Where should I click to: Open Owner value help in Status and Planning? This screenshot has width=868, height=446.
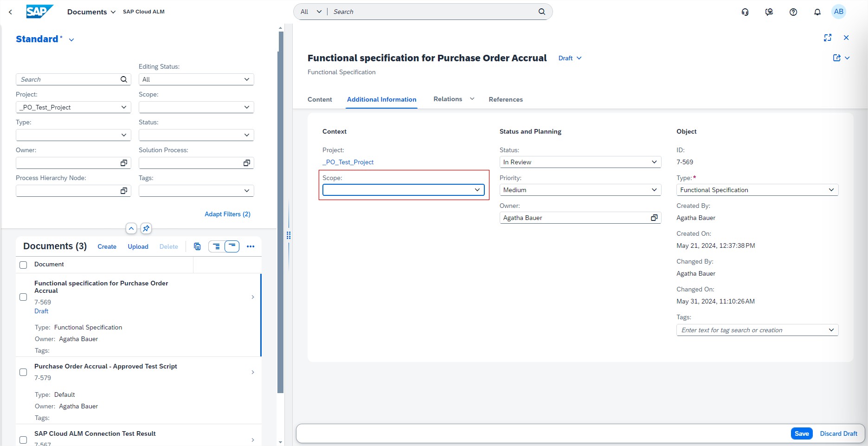pos(654,218)
